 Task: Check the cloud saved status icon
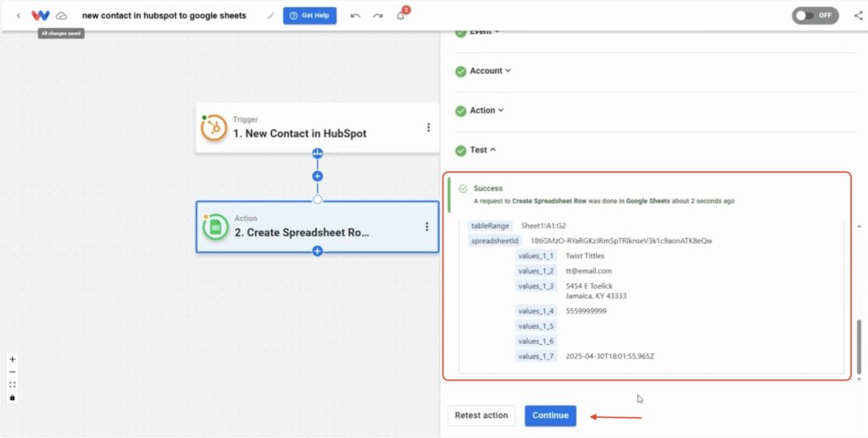[61, 15]
